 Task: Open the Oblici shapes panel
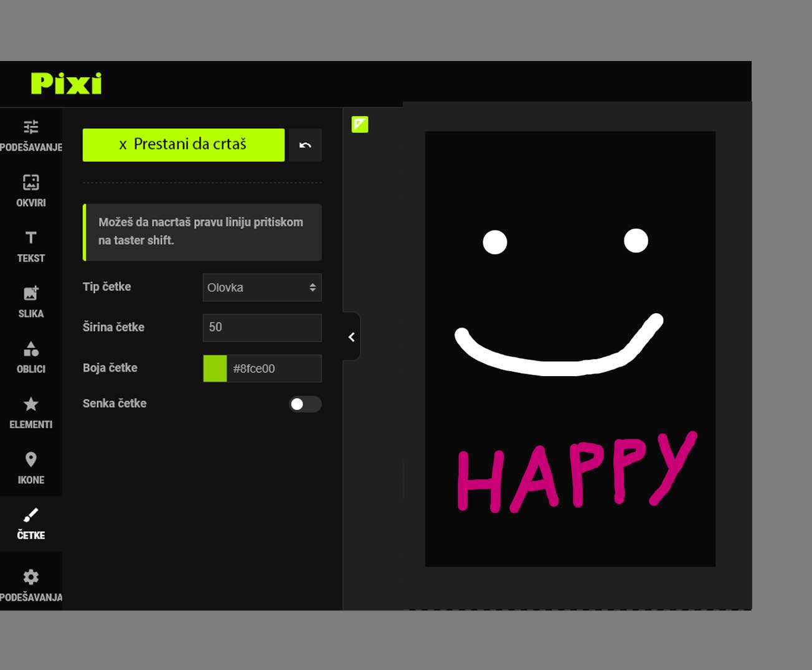click(31, 357)
